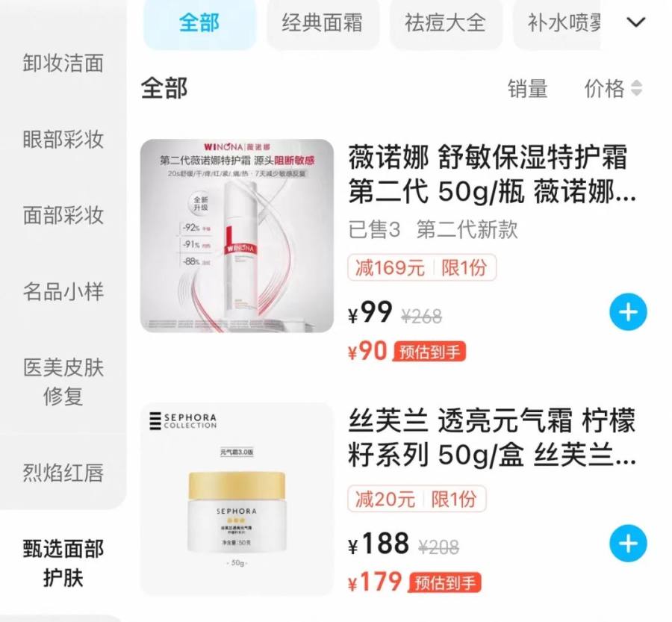This screenshot has height=622, width=672.
Task: Add Sephora cream to cart with plus icon
Action: click(628, 543)
